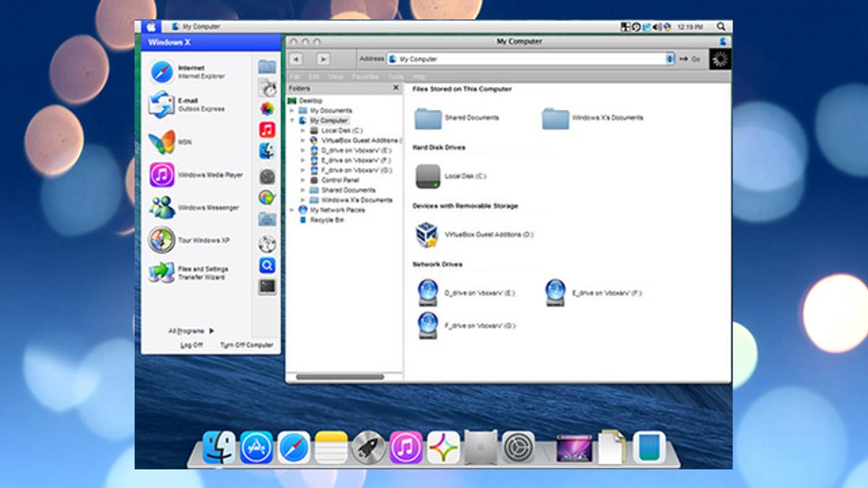Viewport: 868px width, 488px height.
Task: Click the Turn Off Computer button
Action: coord(247,345)
